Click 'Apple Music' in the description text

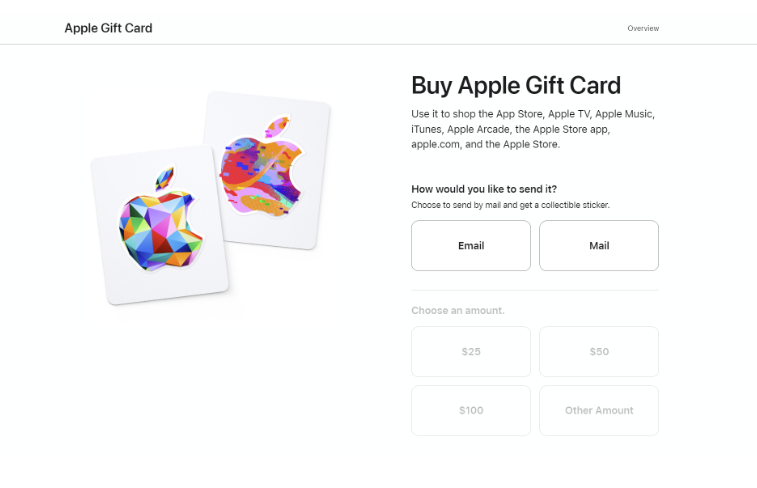tap(624, 114)
